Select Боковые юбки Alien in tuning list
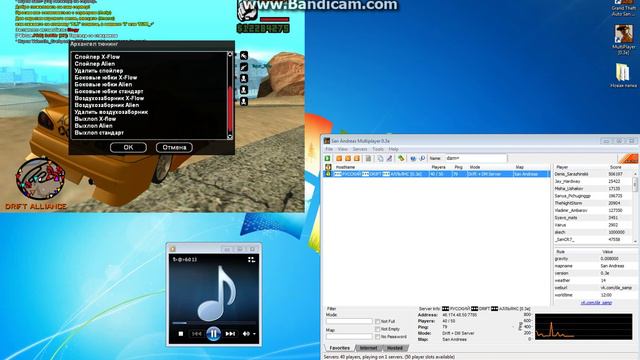 [103, 84]
